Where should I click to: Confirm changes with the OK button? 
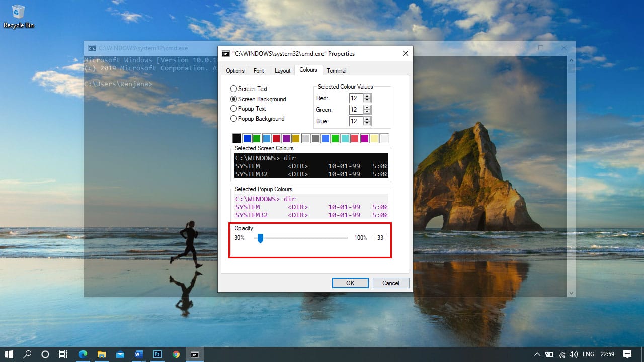coord(350,283)
